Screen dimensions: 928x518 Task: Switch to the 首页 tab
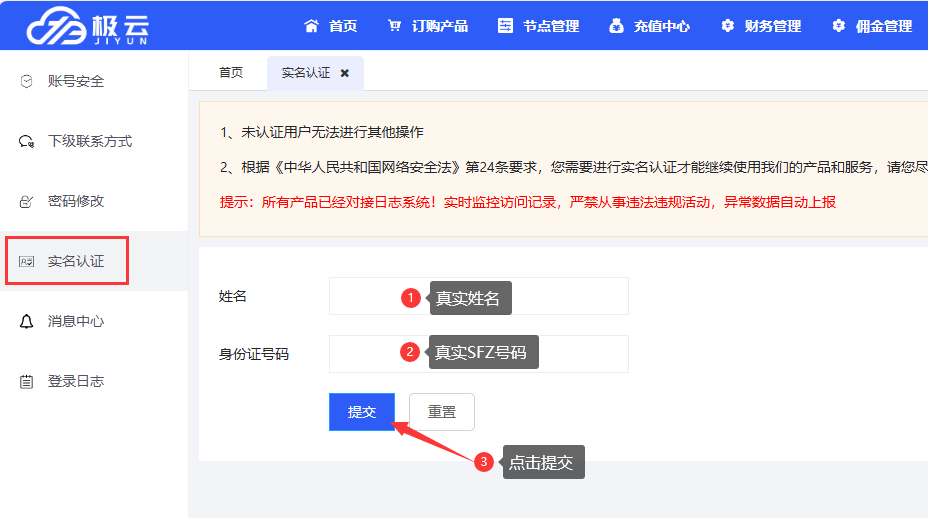231,73
